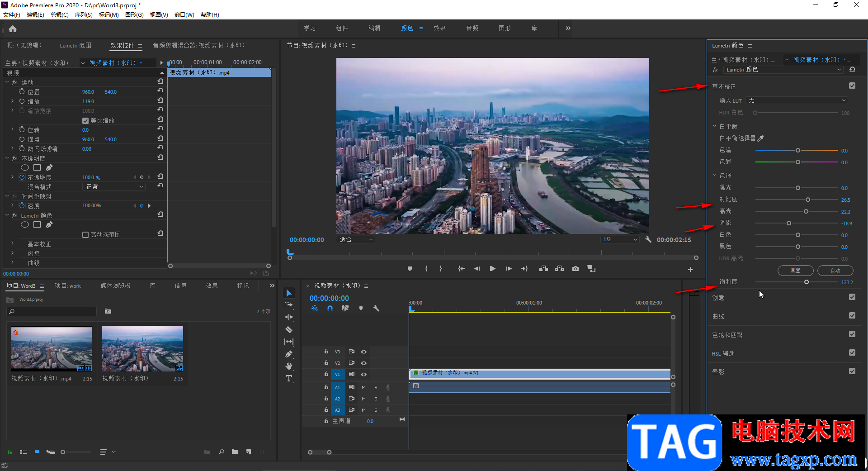The width and height of the screenshot is (868, 471).
Task: Open the Lumetri Scopes (Lumetri 范围) tab
Action: [75, 46]
